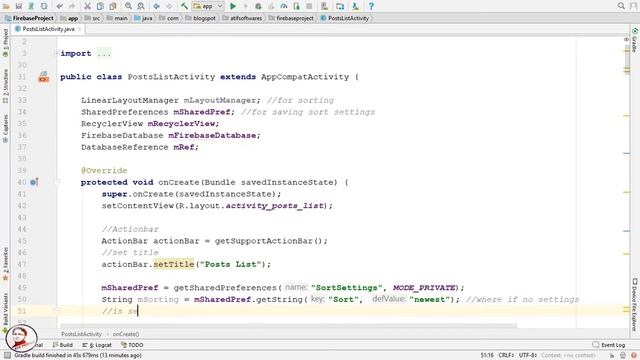Click the Profile app gauge icon
Viewport: 640px width, 360px height.
point(284,6)
